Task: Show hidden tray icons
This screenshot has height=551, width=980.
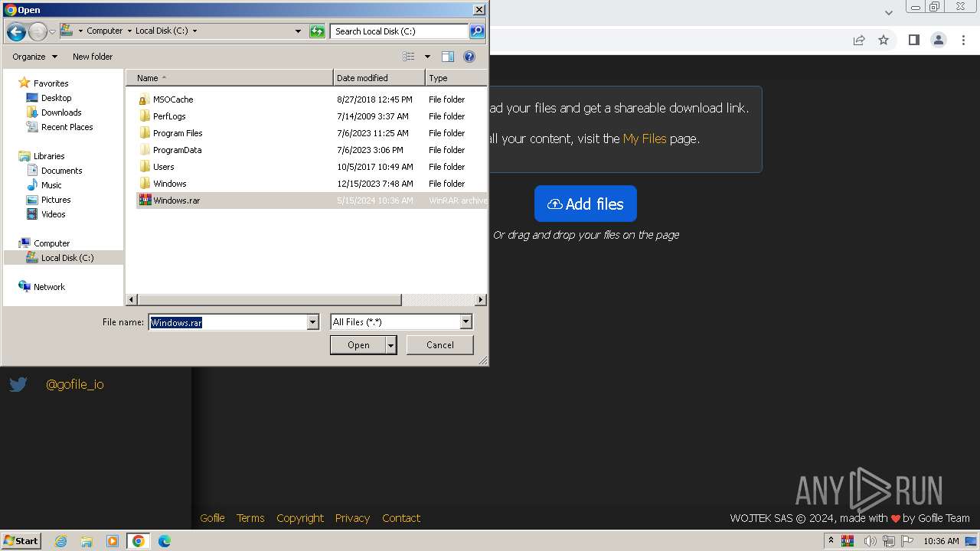Action: click(831, 541)
